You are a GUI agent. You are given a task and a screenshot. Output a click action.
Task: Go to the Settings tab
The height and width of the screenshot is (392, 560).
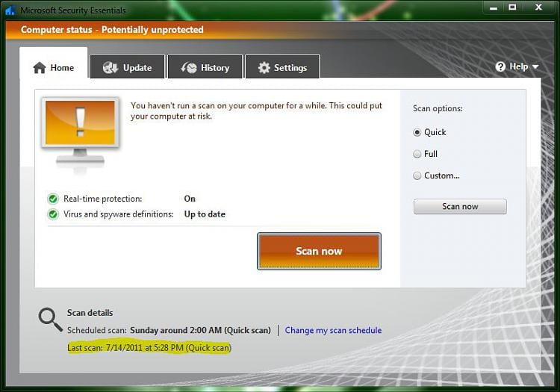pos(282,66)
